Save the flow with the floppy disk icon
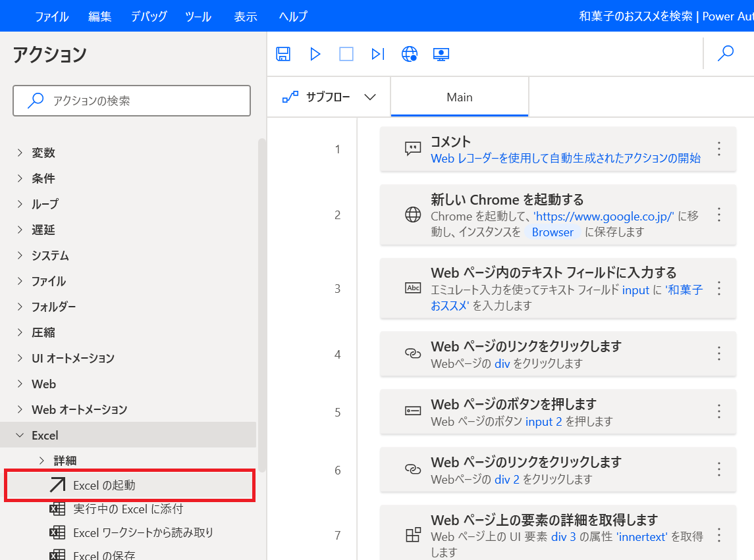The image size is (754, 560). 283,54
